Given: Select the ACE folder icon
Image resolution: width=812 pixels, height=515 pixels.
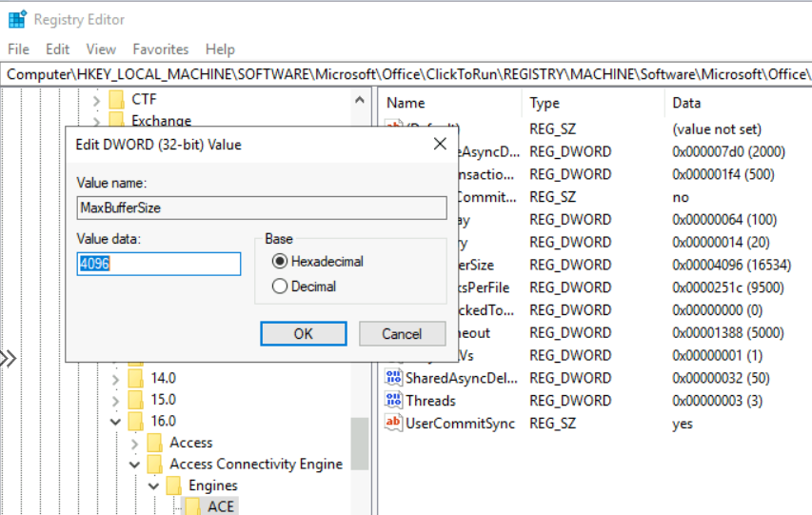Looking at the screenshot, I should click(x=193, y=506).
